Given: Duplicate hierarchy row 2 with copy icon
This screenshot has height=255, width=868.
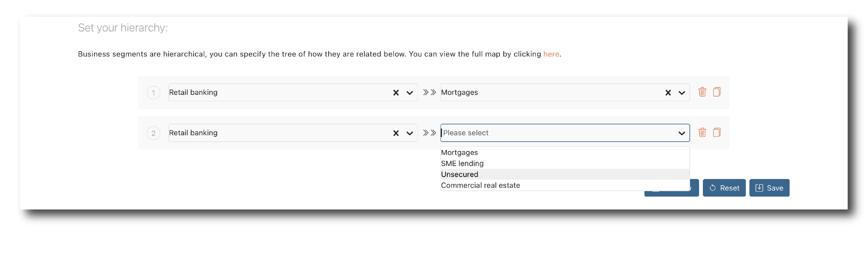Looking at the screenshot, I should [x=717, y=133].
